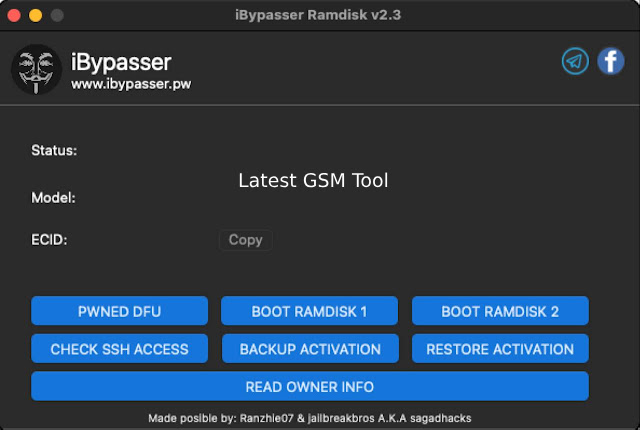Click the window title iBypasser Ramdisk v2.3
Image resolution: width=640 pixels, height=430 pixels.
pyautogui.click(x=318, y=15)
